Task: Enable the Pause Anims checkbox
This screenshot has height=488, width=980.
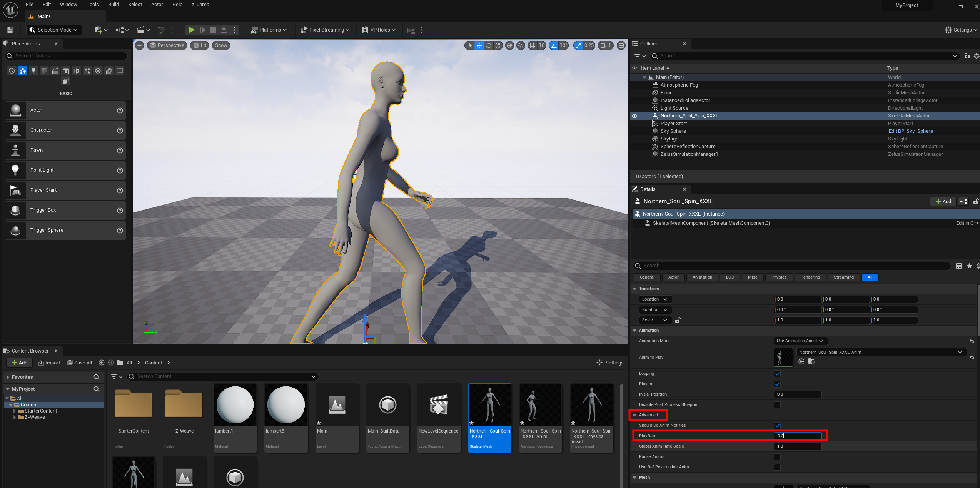Action: click(x=777, y=457)
